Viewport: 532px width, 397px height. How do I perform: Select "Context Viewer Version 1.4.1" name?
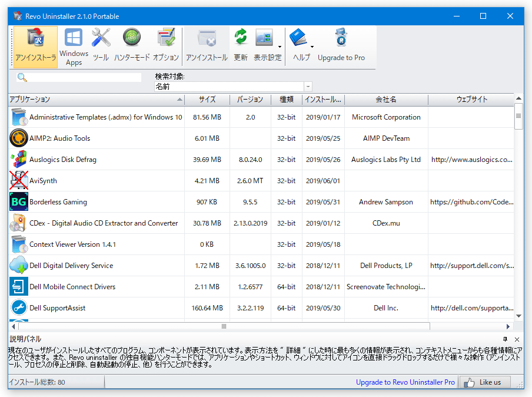(x=72, y=244)
